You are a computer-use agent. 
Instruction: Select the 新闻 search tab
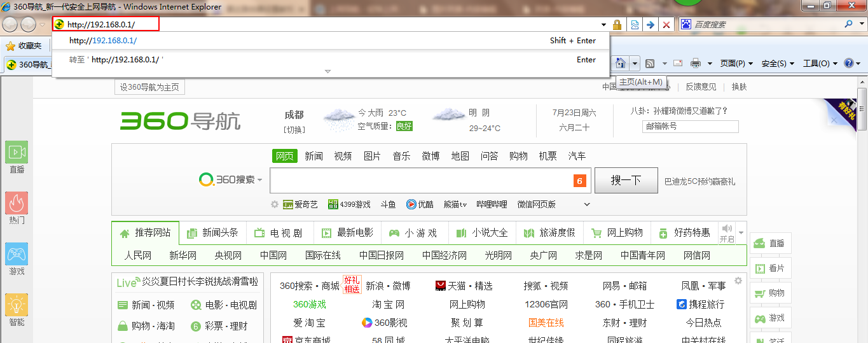[x=313, y=156]
